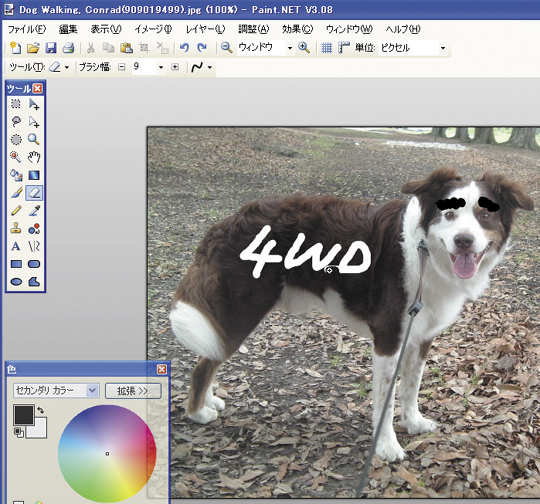The width and height of the screenshot is (540, 504).
Task: Cut selection with scissors icon
Action: coord(91,48)
